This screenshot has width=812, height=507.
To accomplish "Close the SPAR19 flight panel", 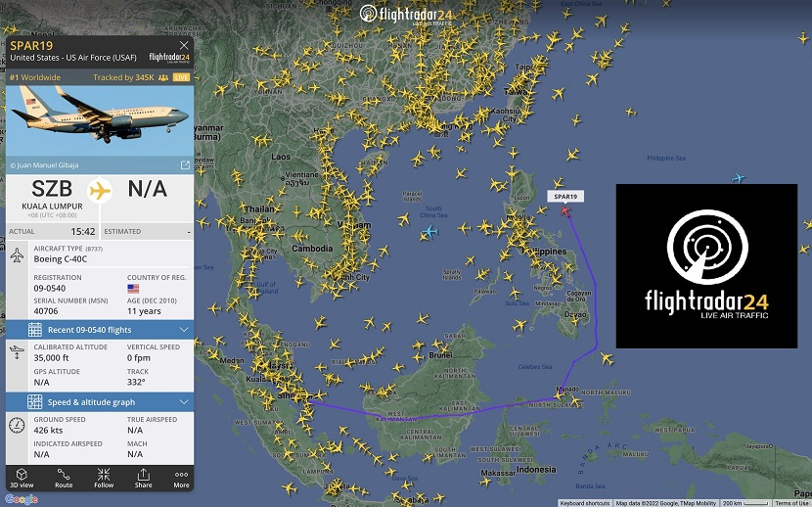I will coord(184,46).
